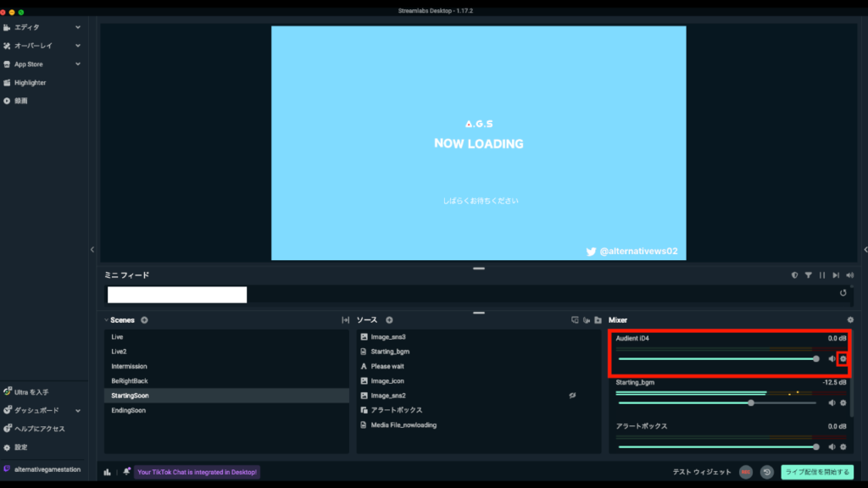Adjust the Starting_bgm volume slider
The image size is (868, 488).
click(x=751, y=402)
